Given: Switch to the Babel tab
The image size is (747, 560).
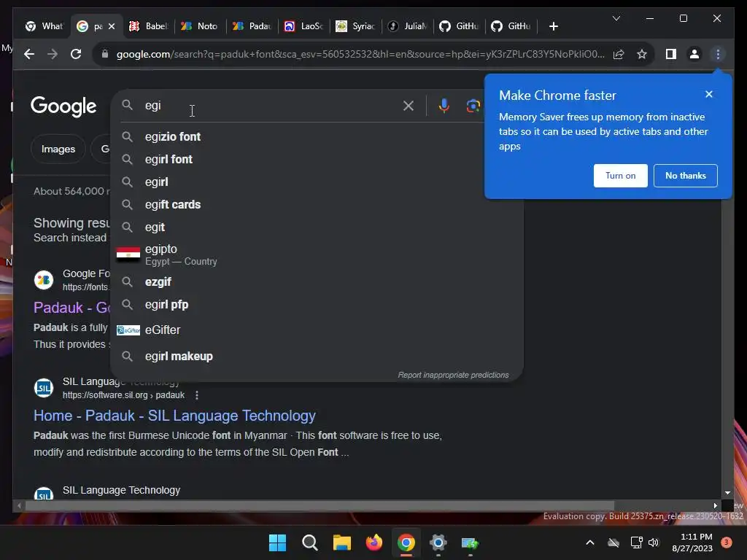Looking at the screenshot, I should click(x=149, y=26).
